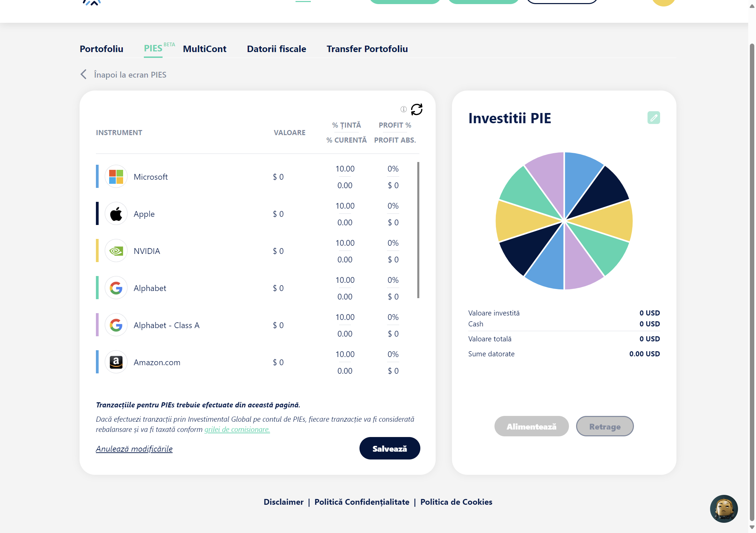Click the Investitii PIE title
Viewport: 756px width, 533px height.
pos(509,118)
